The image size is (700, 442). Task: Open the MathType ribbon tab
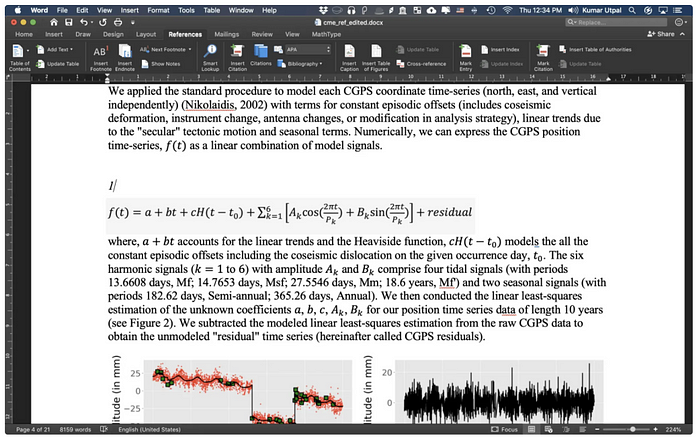[326, 34]
